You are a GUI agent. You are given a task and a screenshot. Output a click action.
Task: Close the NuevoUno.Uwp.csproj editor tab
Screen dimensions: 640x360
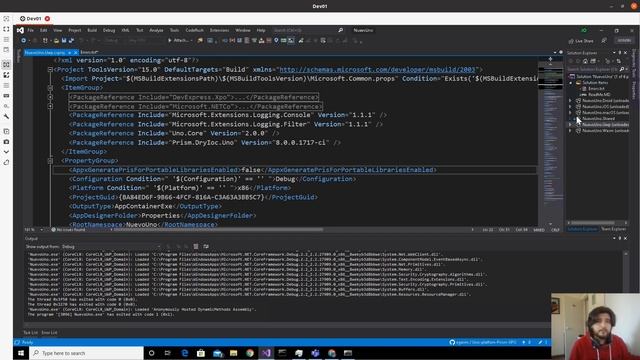pyautogui.click(x=76, y=53)
